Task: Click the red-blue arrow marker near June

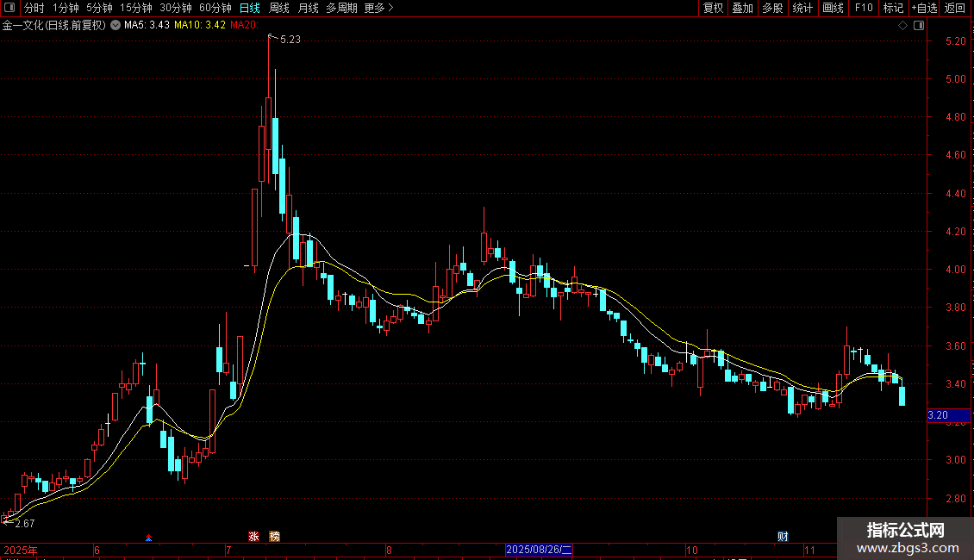Action: point(148,538)
